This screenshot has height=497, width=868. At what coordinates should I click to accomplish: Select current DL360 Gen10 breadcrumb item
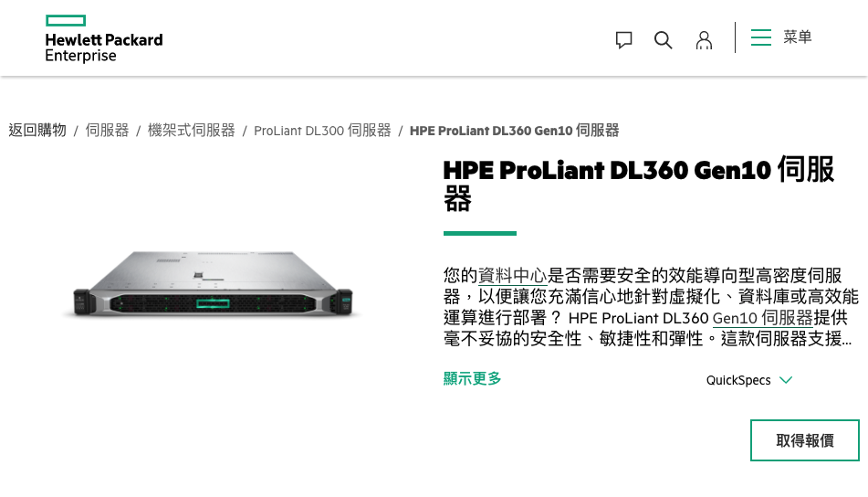coord(514,131)
